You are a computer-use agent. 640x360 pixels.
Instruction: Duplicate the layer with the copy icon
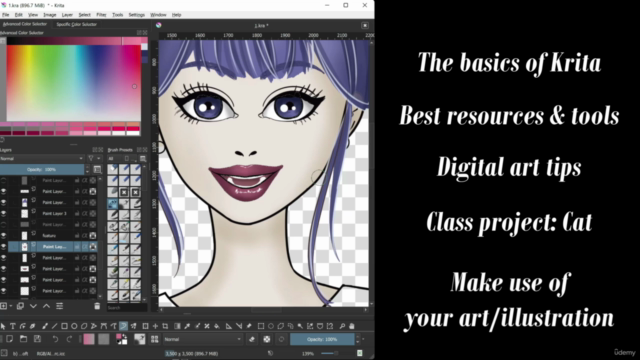point(20,306)
